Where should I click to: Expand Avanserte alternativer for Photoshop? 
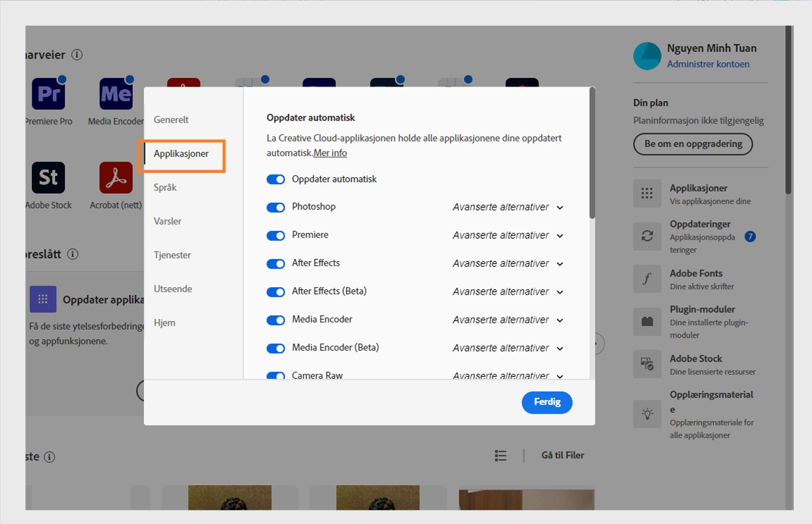507,207
